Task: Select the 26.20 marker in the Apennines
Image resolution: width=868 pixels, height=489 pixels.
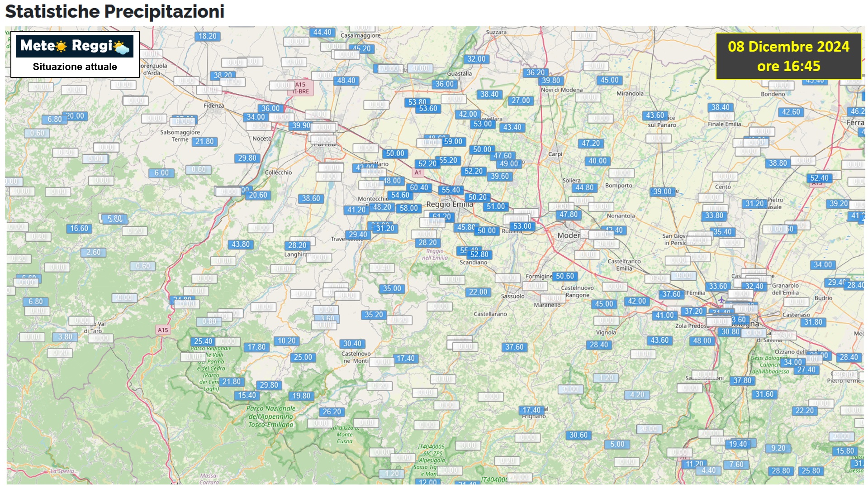Action: [x=332, y=412]
